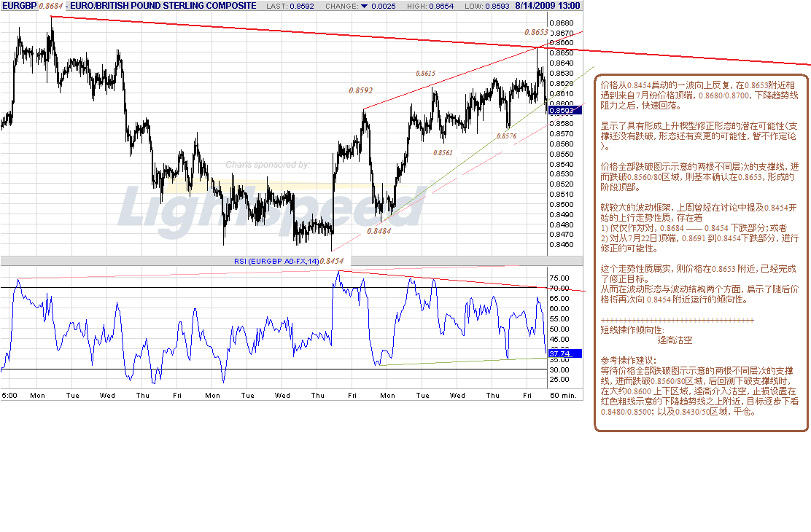Click 0.8680 on the price axis

pyautogui.click(x=562, y=23)
